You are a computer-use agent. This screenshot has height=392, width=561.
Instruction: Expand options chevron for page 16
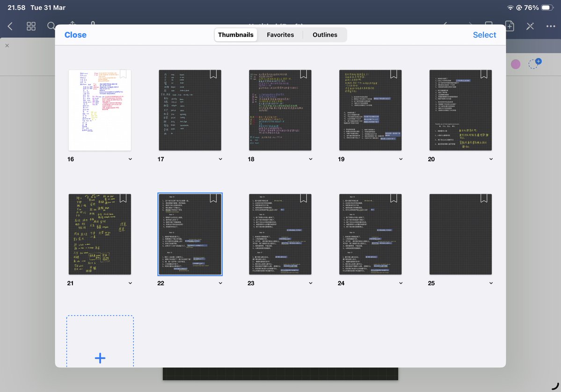pos(130,159)
